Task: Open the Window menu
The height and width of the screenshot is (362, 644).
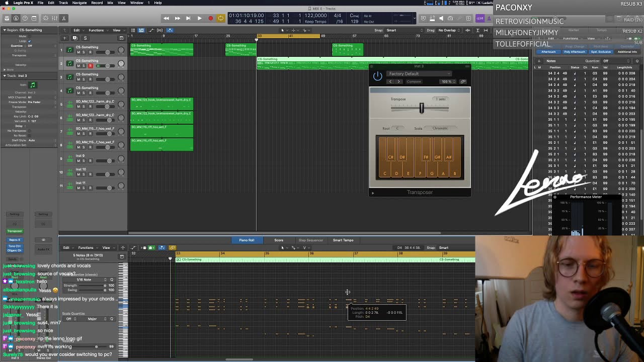Action: (137, 3)
